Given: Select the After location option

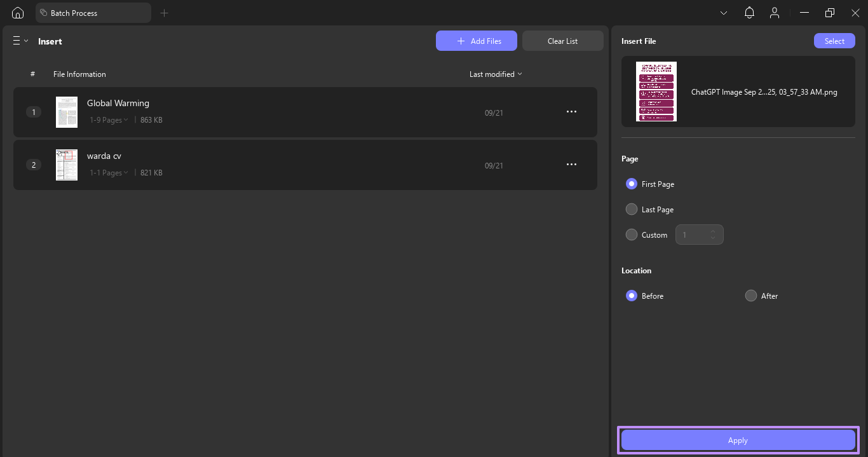Looking at the screenshot, I should pos(751,296).
